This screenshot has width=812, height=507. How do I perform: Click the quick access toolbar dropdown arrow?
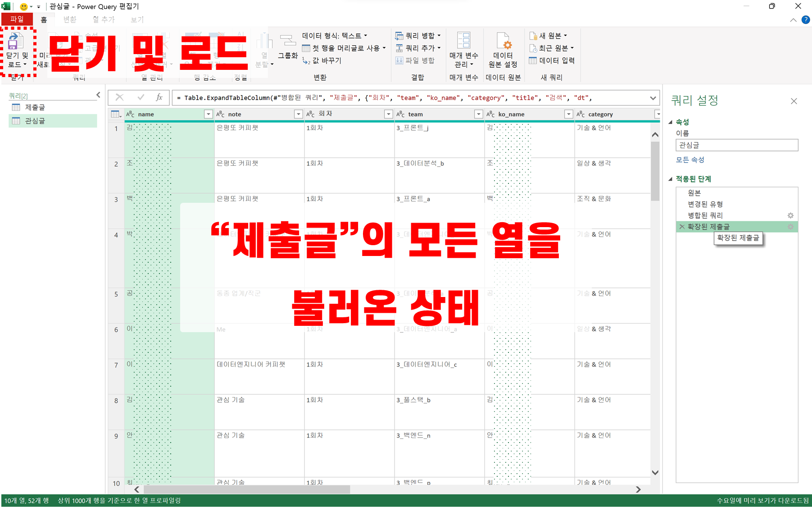pos(38,7)
